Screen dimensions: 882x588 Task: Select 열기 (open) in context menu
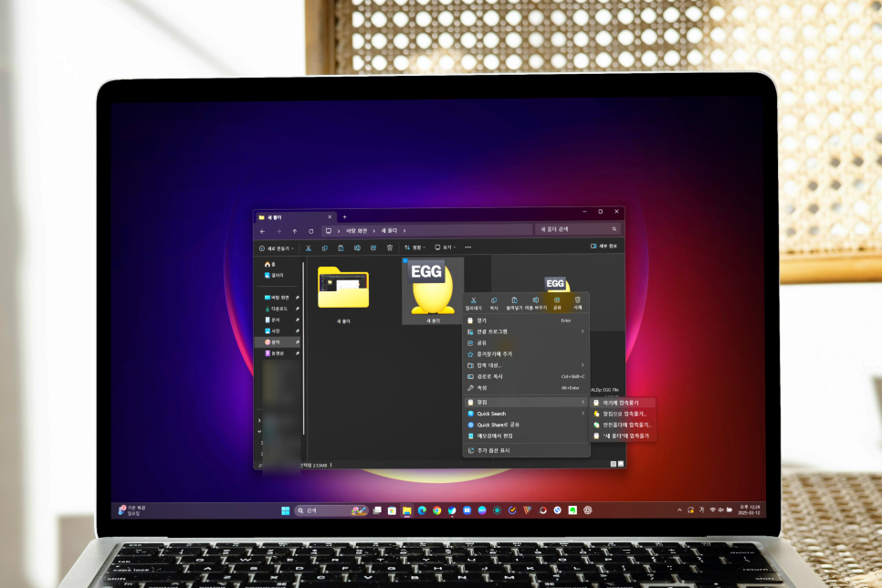[526, 320]
